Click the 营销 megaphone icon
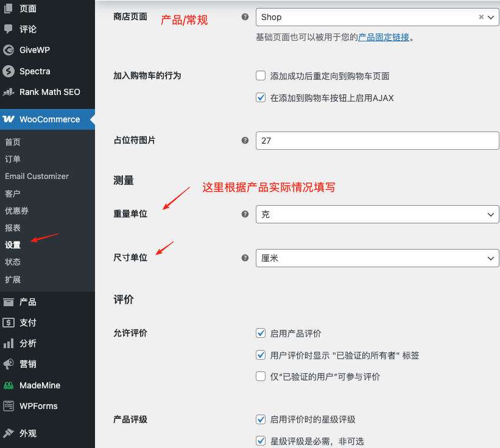The image size is (500, 448). click(9, 364)
